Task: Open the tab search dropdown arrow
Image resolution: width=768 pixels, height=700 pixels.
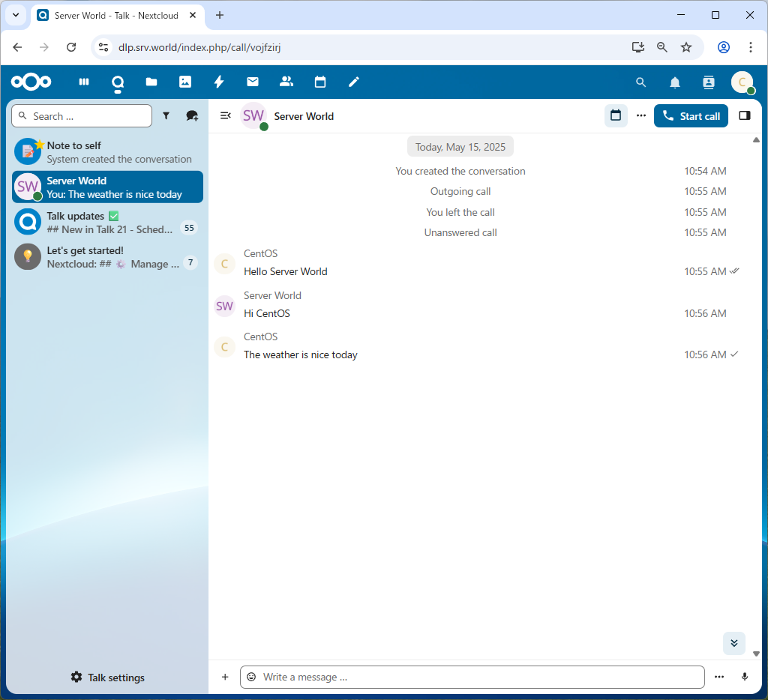Action: point(16,15)
